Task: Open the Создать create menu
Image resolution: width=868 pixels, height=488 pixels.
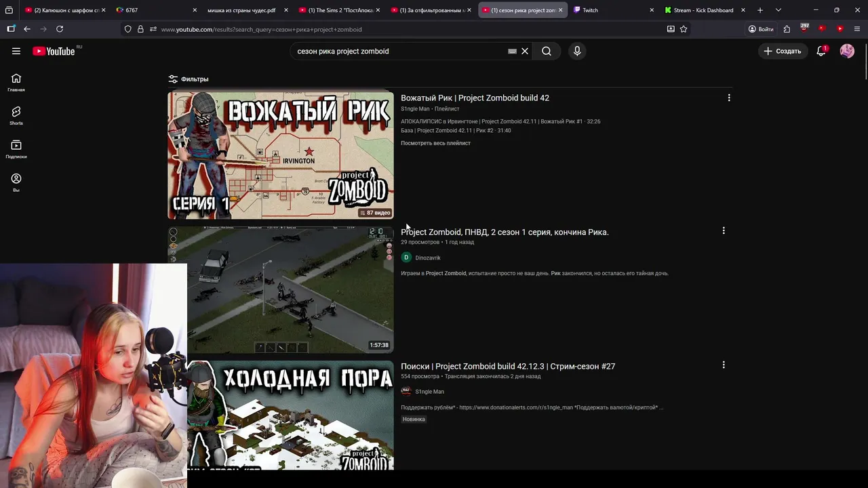Action: tap(783, 51)
